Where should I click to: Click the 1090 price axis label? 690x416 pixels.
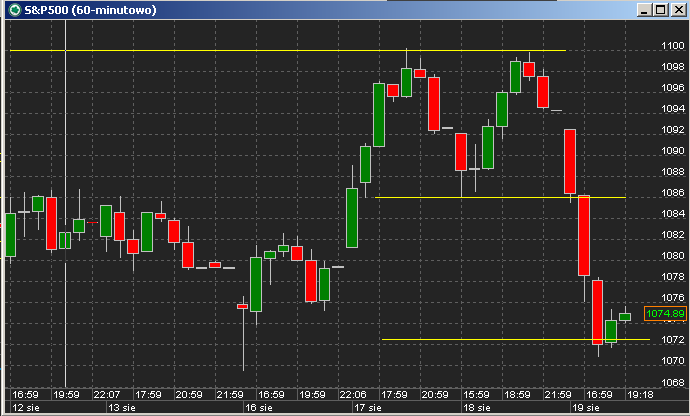673,151
